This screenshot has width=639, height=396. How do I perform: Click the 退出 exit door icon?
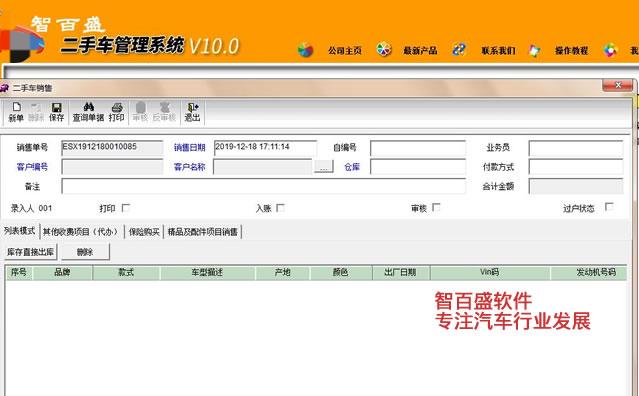192,112
